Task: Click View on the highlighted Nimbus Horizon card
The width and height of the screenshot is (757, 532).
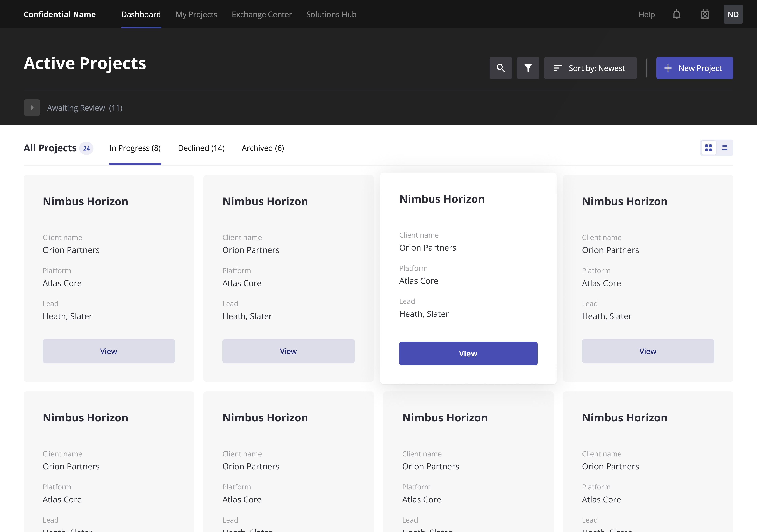Action: point(468,353)
